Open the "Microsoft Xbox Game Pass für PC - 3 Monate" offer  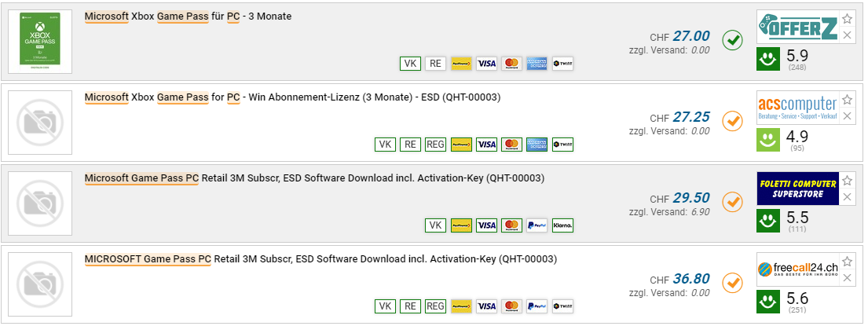point(188,16)
